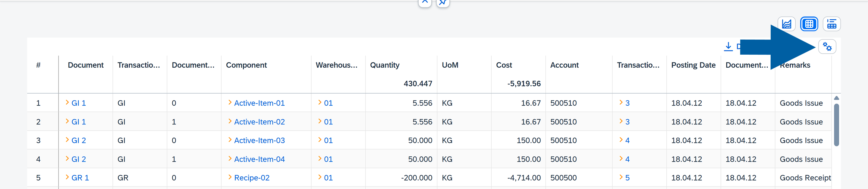Open the Active-Item-01 component link
This screenshot has width=868, height=189.
259,103
